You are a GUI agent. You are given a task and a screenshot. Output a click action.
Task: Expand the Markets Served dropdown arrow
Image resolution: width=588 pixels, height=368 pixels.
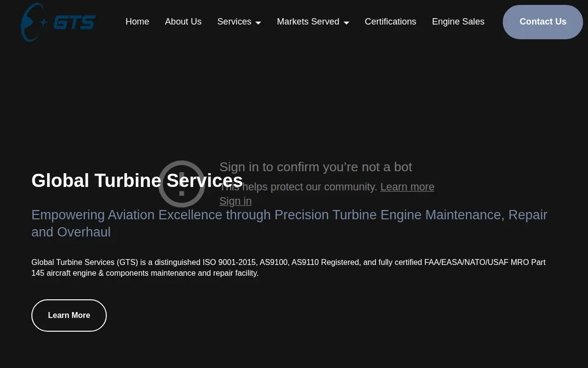point(346,23)
